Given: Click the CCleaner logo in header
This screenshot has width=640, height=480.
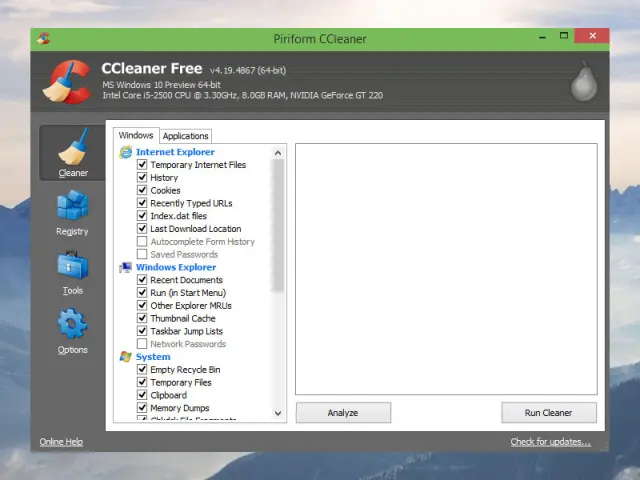Looking at the screenshot, I should tap(66, 83).
